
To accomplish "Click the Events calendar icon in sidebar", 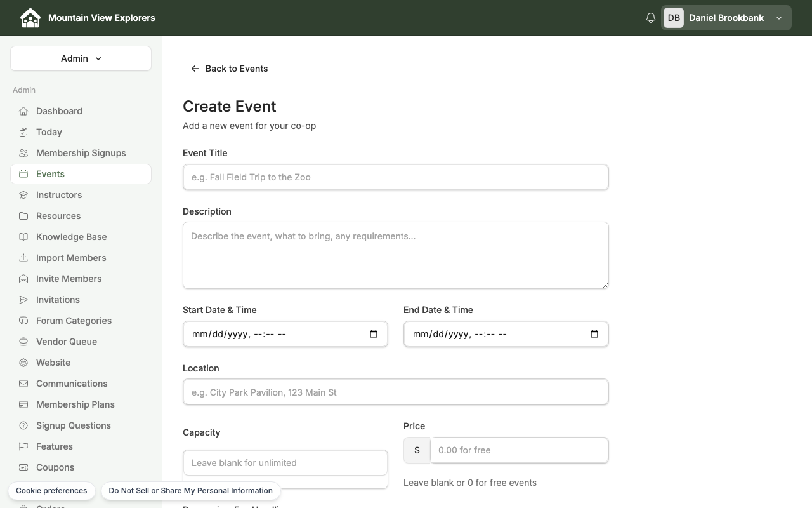I will [x=23, y=174].
